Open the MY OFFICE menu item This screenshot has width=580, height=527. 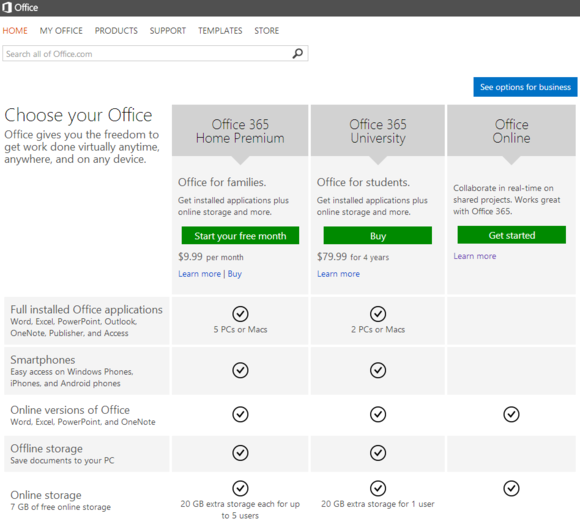(x=61, y=31)
